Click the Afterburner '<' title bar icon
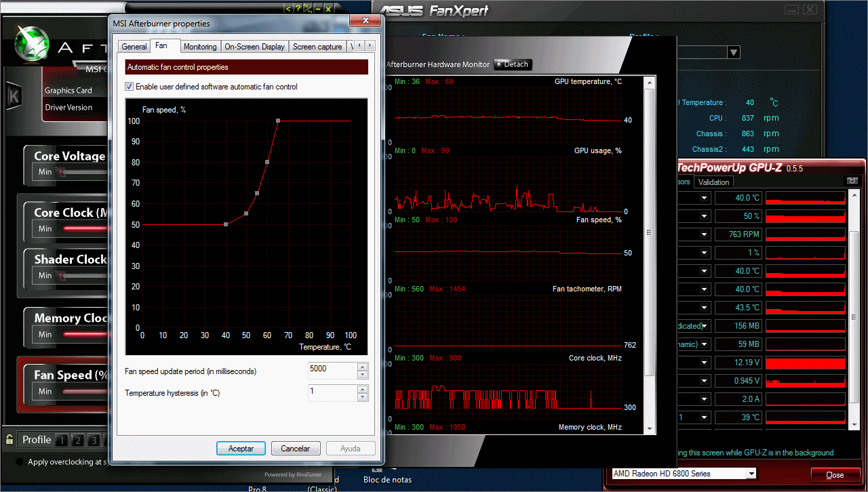868x492 pixels. click(x=288, y=9)
